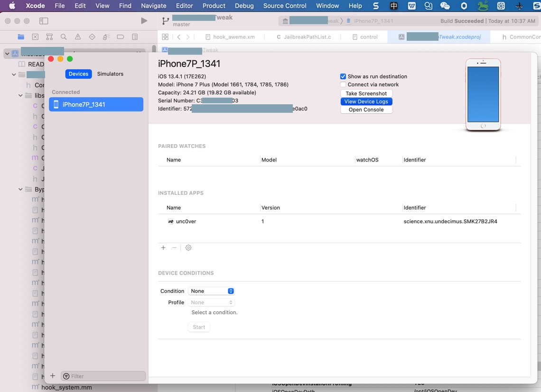
Task: Click the add app plus icon under Installed Apps
Action: tap(163, 247)
